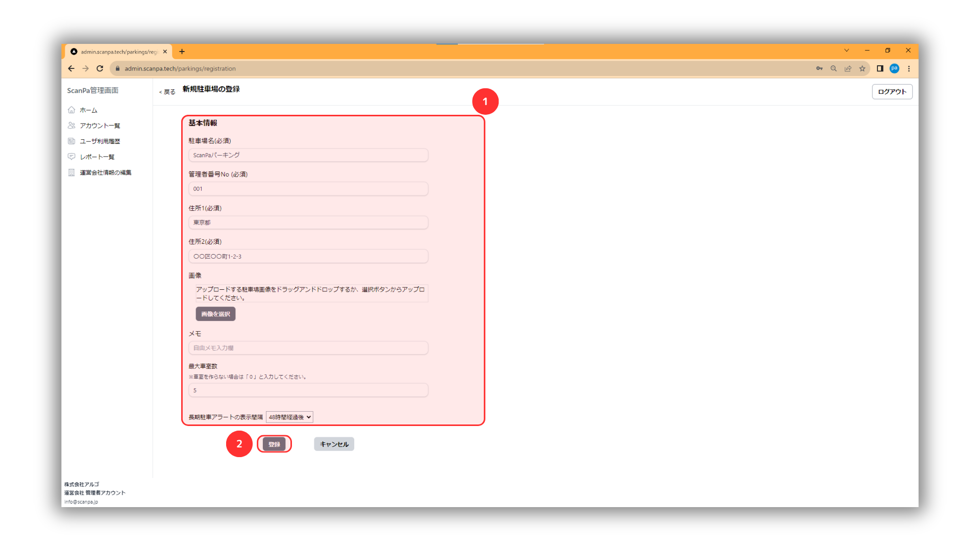Expand the tab search chevron in the title bar
This screenshot has height=551, width=980.
pos(846,51)
